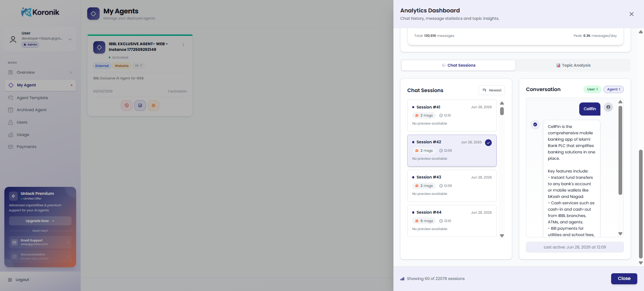Image resolution: width=644 pixels, height=291 pixels.
Task: Open the Archived Agent sidebar icon
Action: 11,110
